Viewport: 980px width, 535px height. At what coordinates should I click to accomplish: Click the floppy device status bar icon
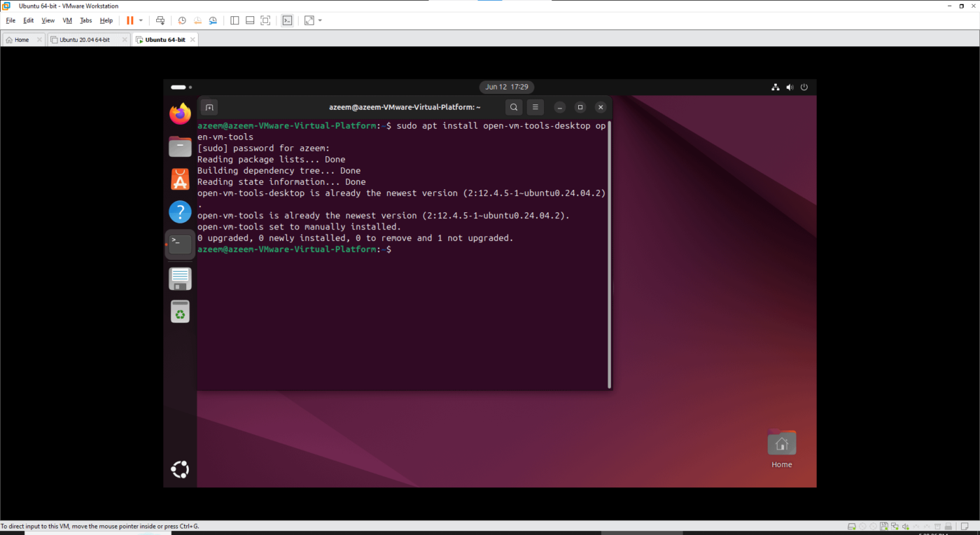[884, 526]
